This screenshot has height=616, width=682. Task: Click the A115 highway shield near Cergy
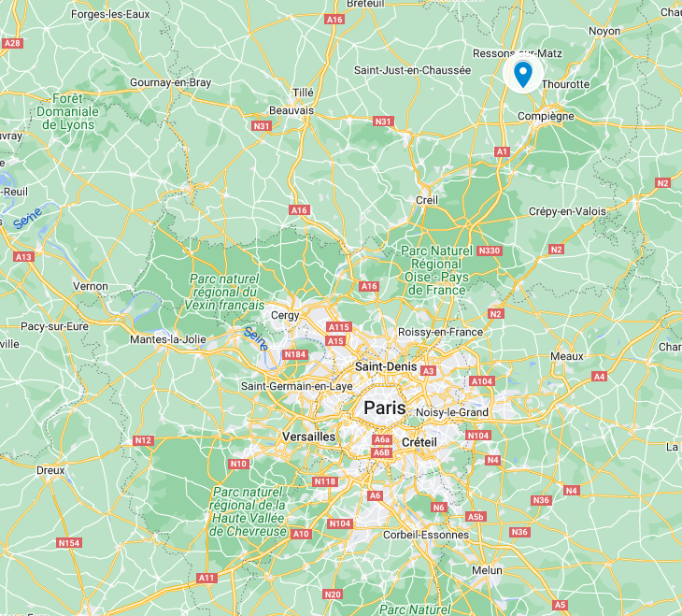tap(339, 327)
